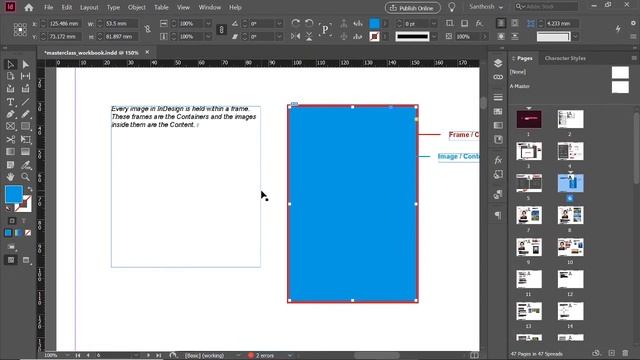640x360 pixels.
Task: Select the Type tool
Action: click(x=11, y=102)
